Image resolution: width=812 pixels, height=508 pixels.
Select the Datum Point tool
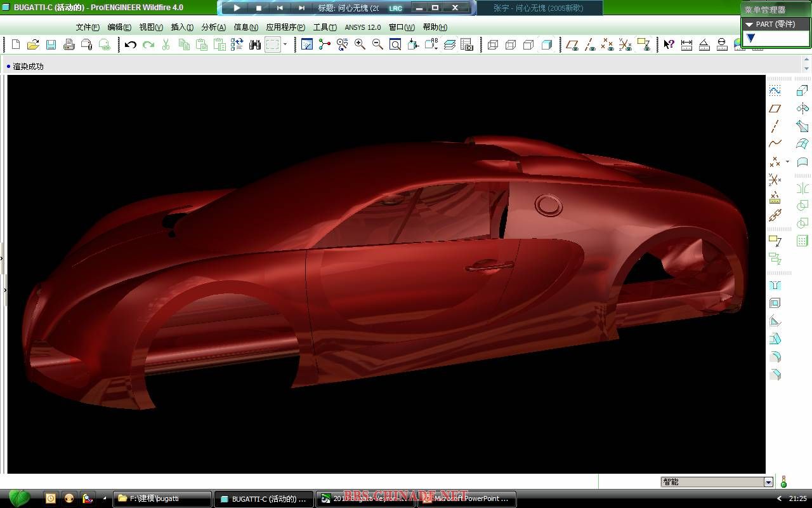click(775, 162)
